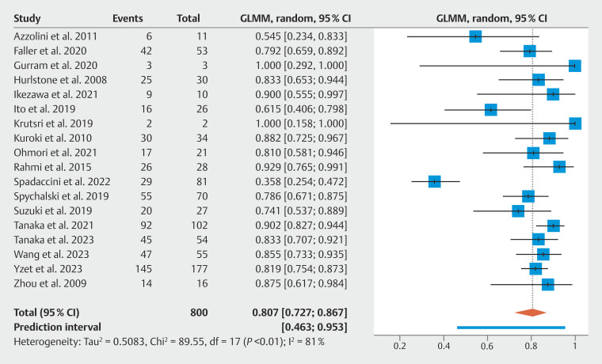
Task: Click the Prediction interval row label
Action: (56, 326)
